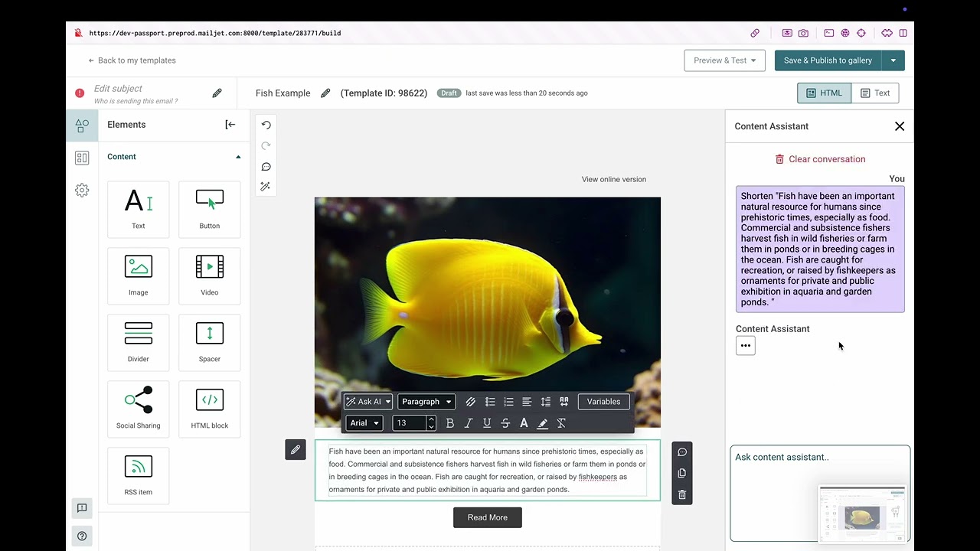Add a Button element
Screen dimensions: 980x551
coord(210,209)
